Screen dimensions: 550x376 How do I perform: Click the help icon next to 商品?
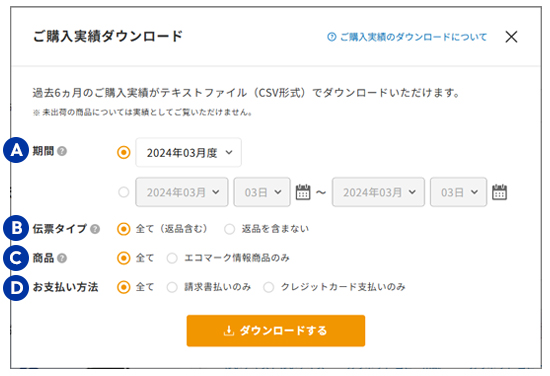(x=62, y=258)
